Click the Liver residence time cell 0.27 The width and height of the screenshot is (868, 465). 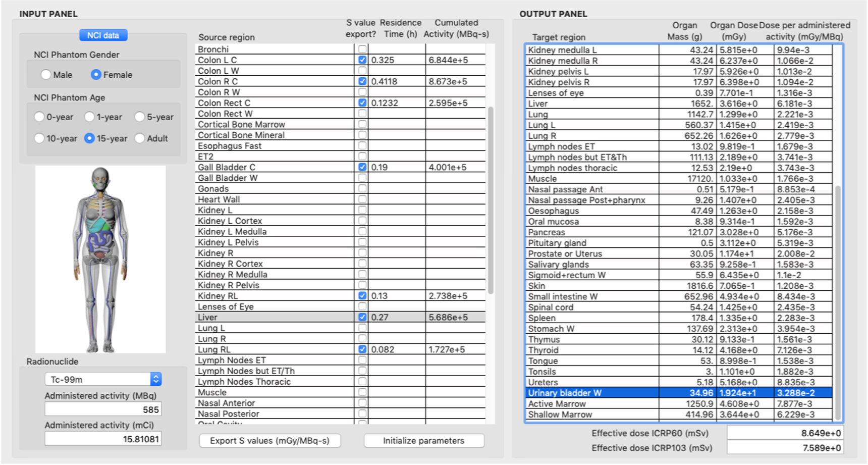point(397,317)
